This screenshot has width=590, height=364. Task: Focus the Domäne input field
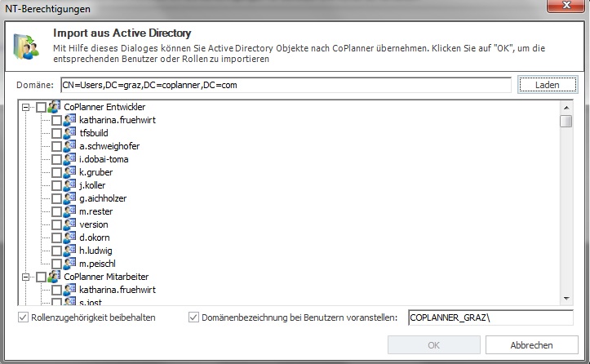point(286,85)
